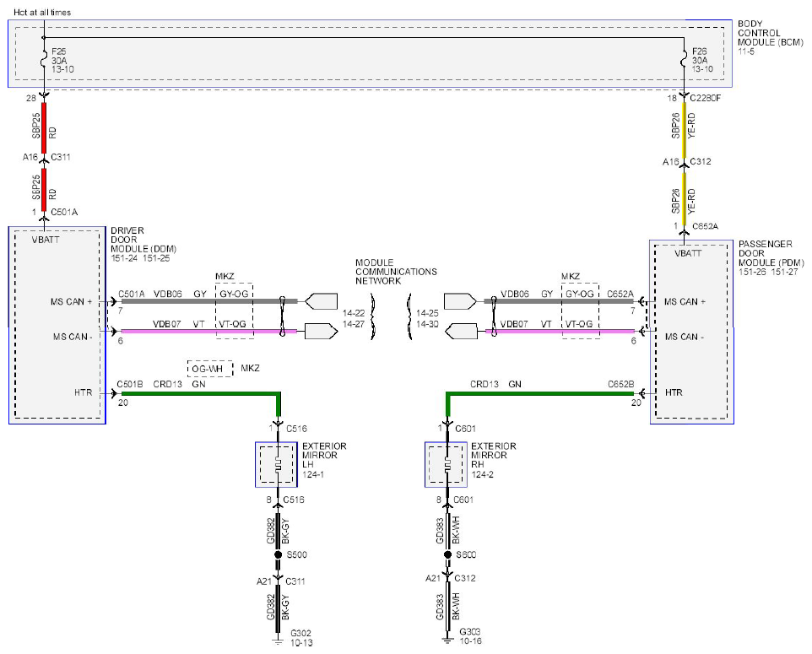Open Driver Door Module (DDM) label
The height and width of the screenshot is (654, 812).
143,240
